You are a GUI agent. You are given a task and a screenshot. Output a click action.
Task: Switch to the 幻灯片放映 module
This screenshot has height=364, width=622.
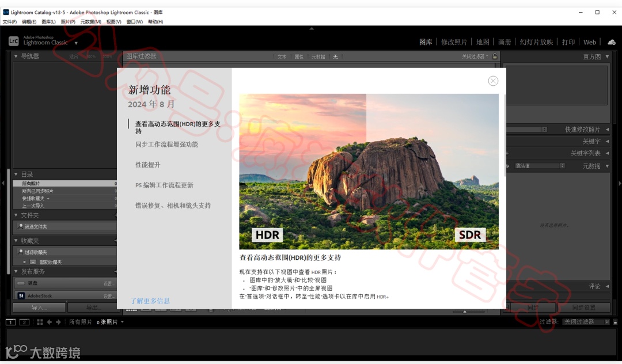pyautogui.click(x=536, y=42)
